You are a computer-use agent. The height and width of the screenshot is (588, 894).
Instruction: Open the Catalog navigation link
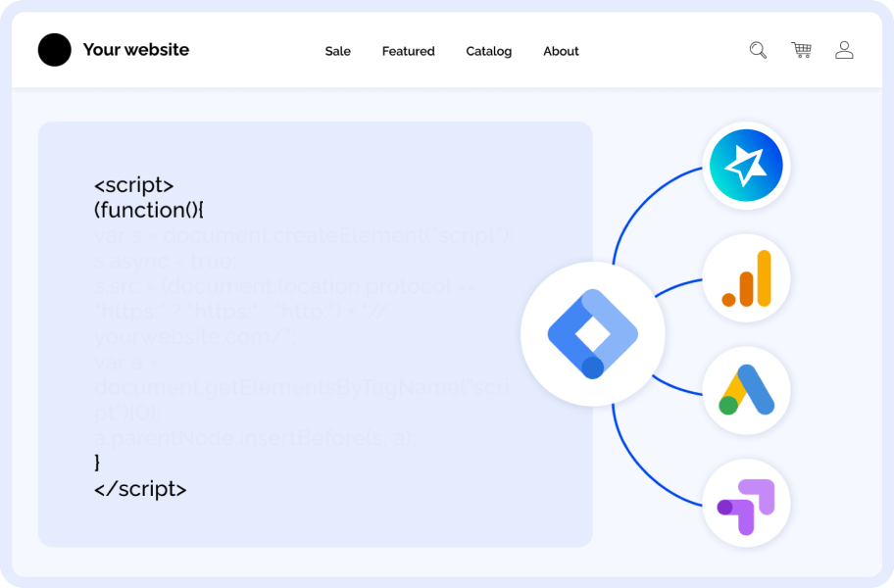tap(488, 51)
